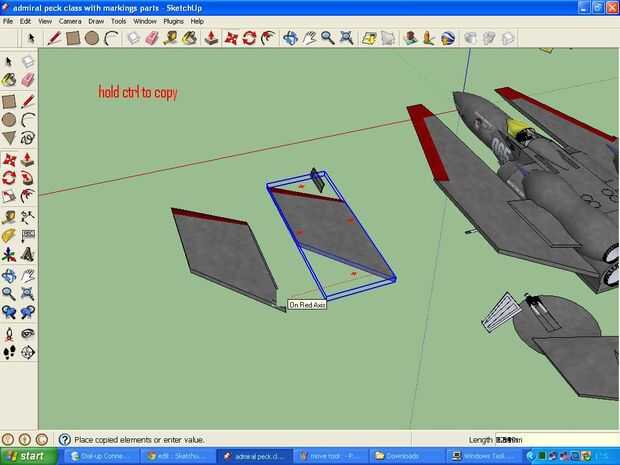Screen dimensions: 620x465
Task: Open the Camera menu
Action: pos(70,21)
